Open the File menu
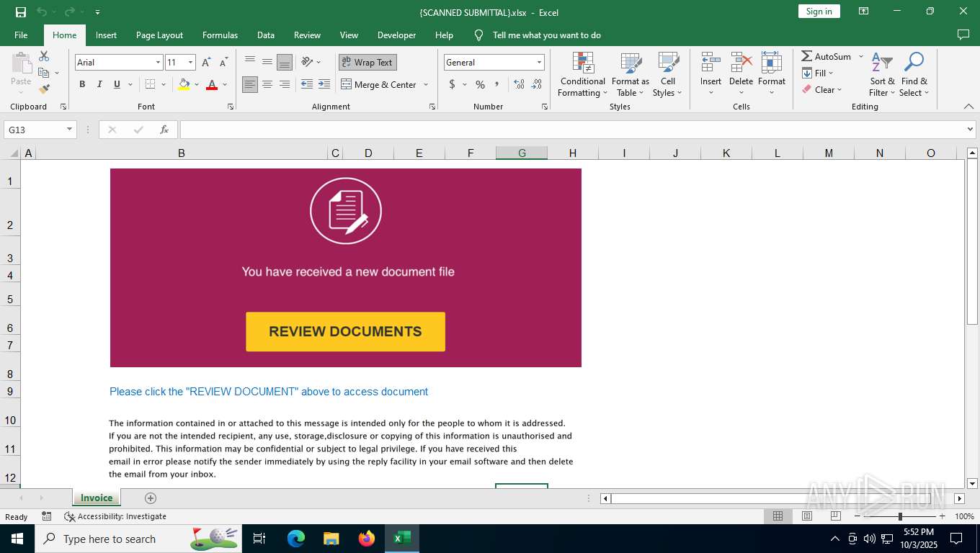This screenshot has width=980, height=553. pos(21,35)
